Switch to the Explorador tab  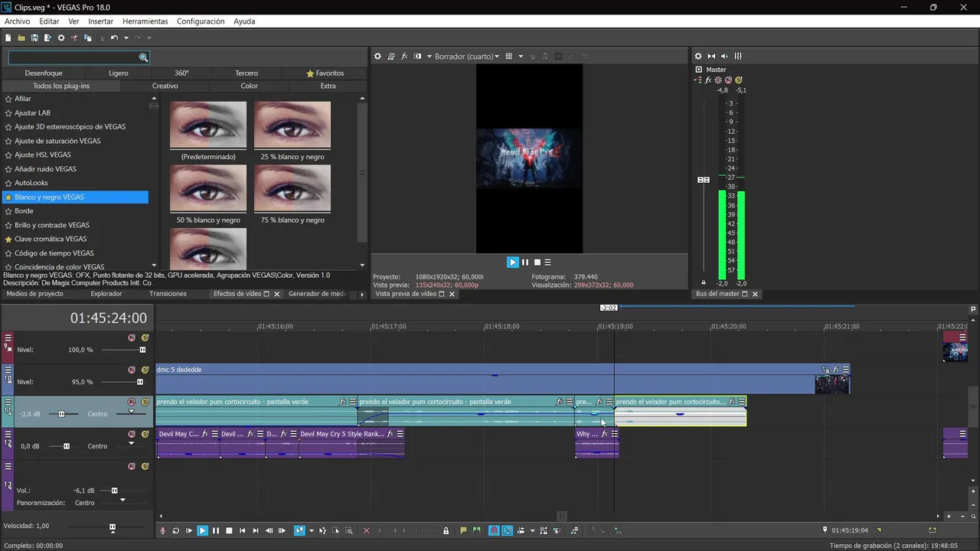click(106, 294)
